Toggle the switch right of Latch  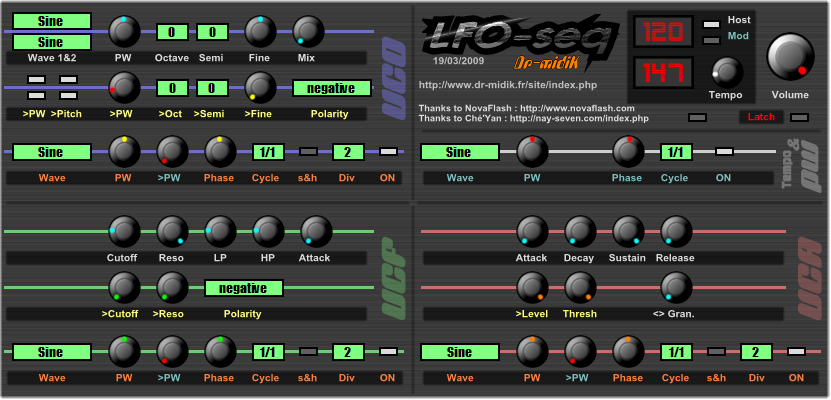pyautogui.click(x=799, y=118)
